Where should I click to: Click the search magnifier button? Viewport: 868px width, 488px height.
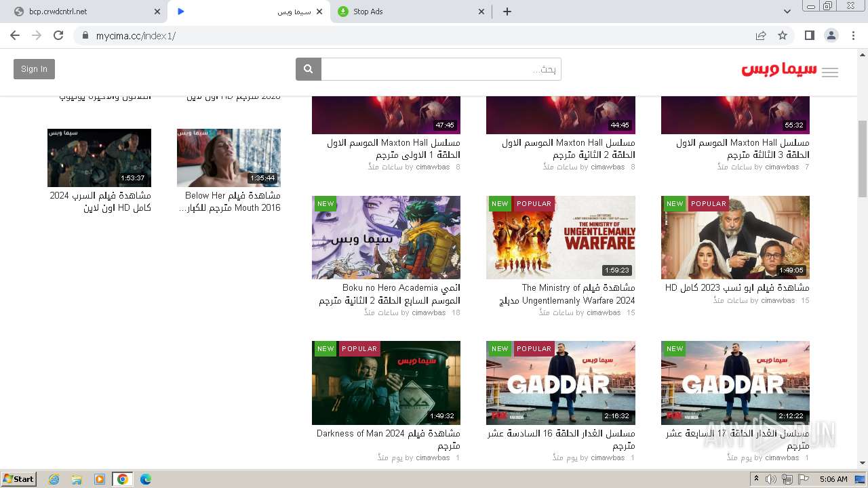(x=308, y=69)
